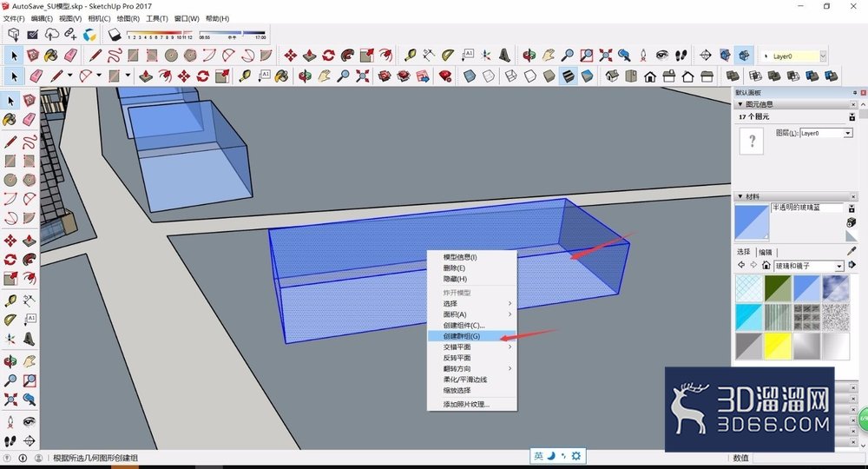Activate the Follow Me tool in left toolbar
This screenshot has height=469, width=868.
[x=29, y=259]
